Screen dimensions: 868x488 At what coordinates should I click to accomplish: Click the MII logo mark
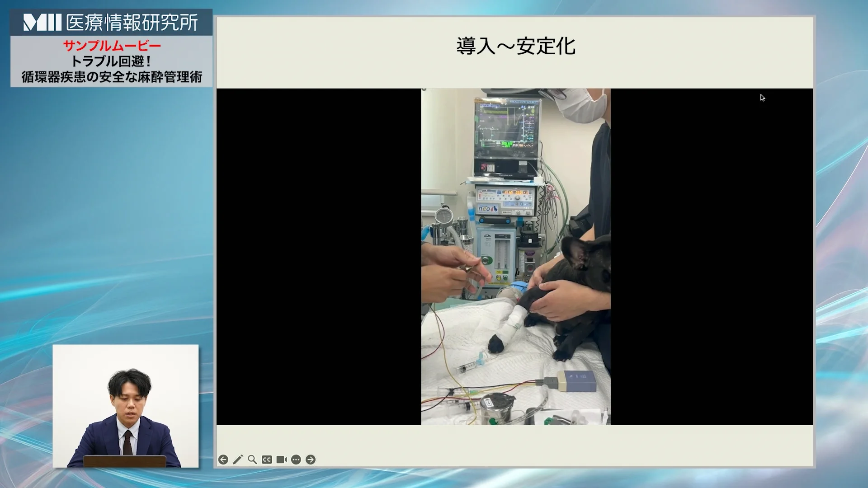(x=42, y=23)
